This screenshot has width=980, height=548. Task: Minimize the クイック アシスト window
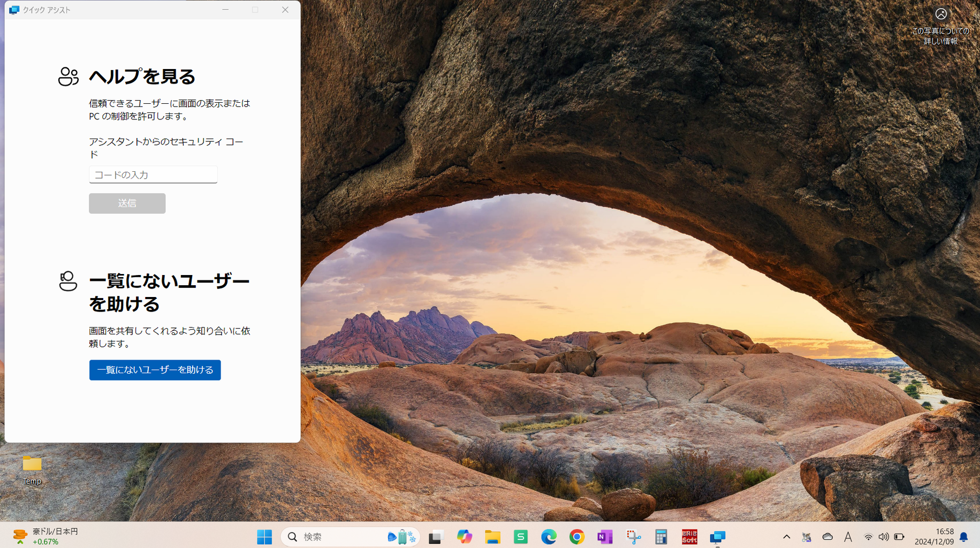pos(225,10)
